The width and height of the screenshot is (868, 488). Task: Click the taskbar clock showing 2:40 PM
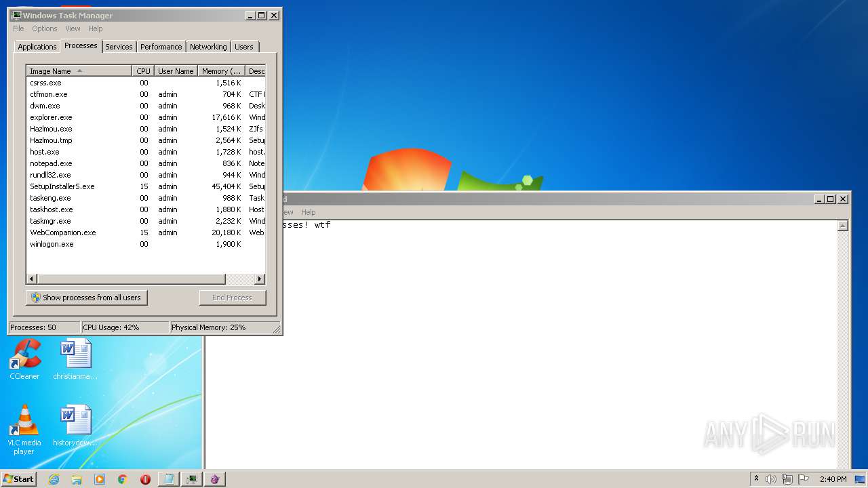tap(833, 479)
